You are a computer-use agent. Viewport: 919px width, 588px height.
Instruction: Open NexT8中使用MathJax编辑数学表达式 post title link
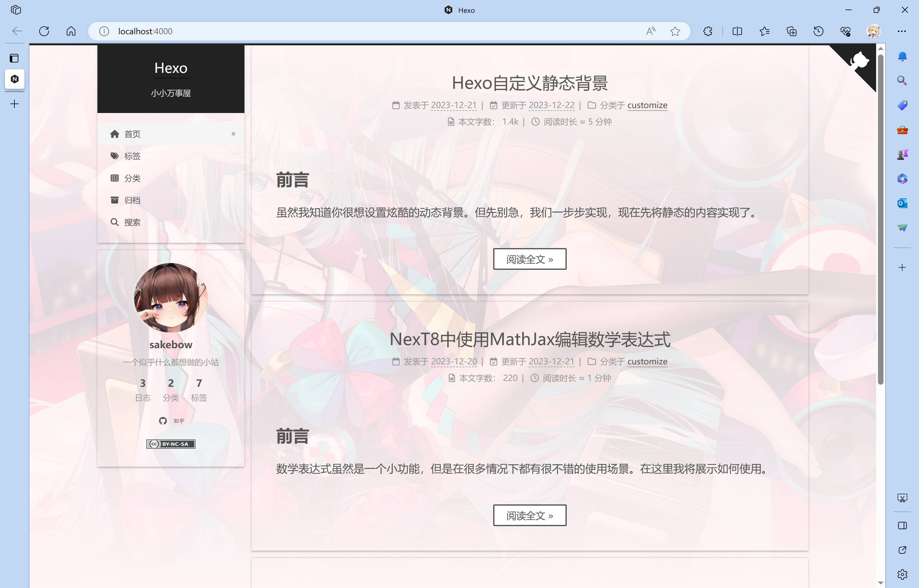tap(530, 339)
